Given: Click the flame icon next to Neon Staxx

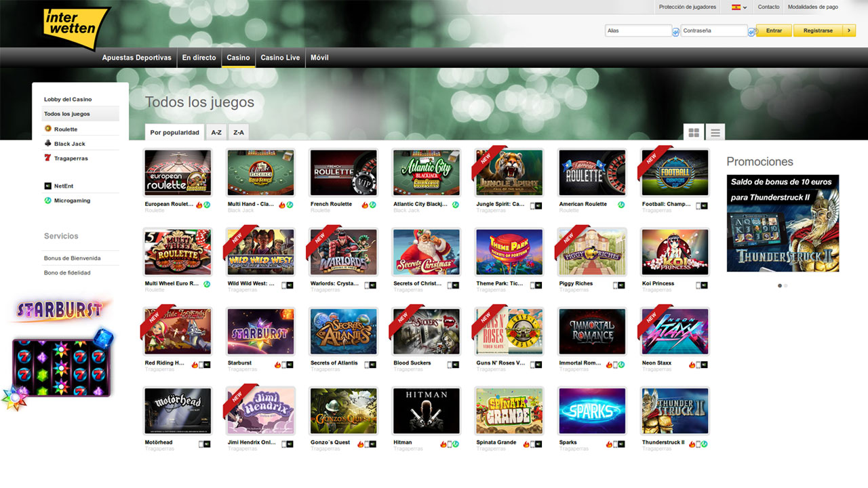Looking at the screenshot, I should coord(692,364).
